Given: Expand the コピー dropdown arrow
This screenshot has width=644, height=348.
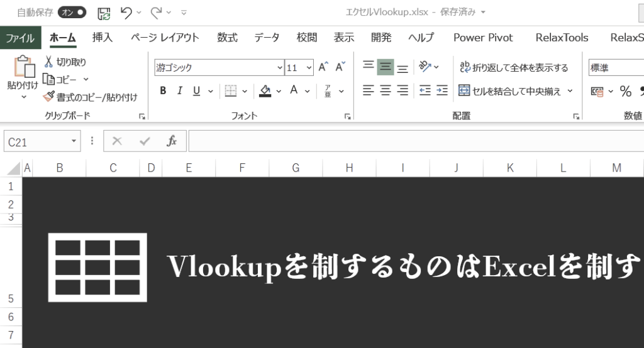Looking at the screenshot, I should (x=86, y=79).
